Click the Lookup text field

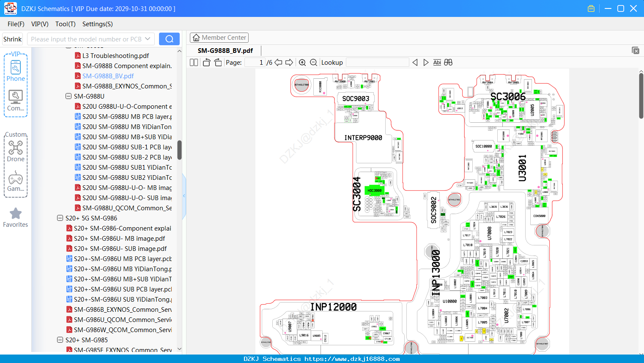[378, 62]
